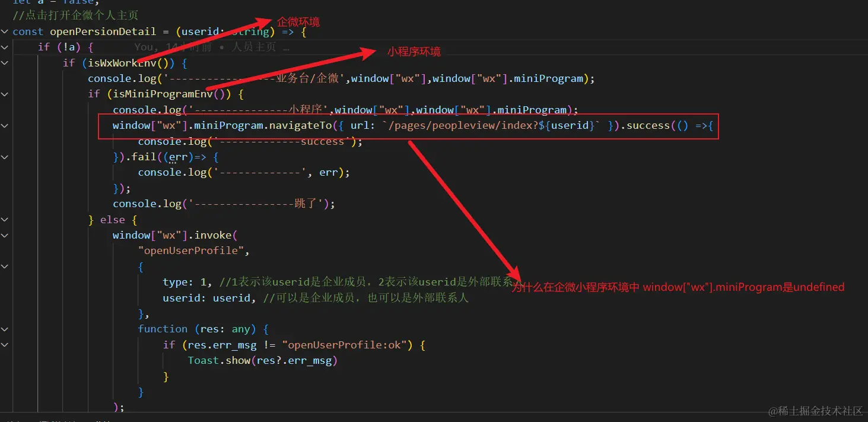Click the console.log with err argument
Screen dimensions: 868x422
point(244,172)
